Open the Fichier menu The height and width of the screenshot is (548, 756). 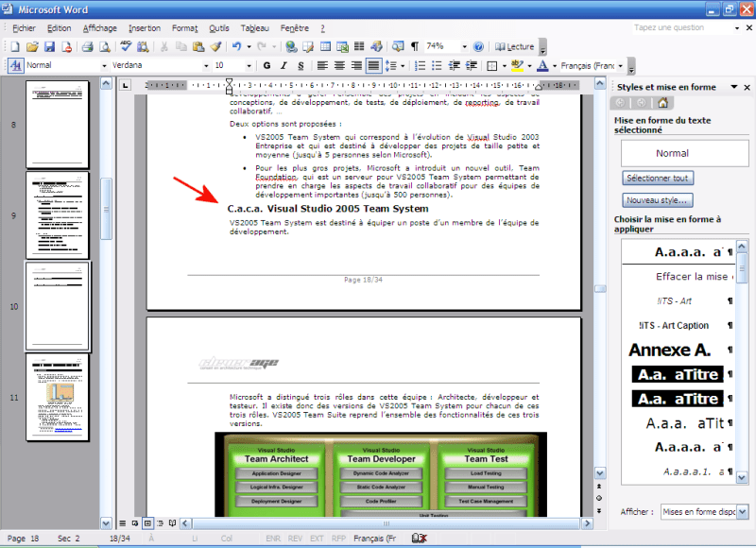point(25,28)
